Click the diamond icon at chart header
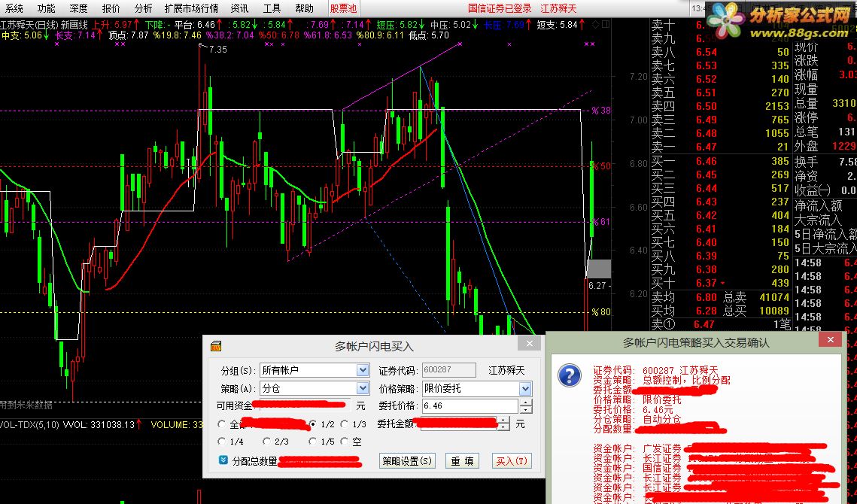The image size is (857, 504). pos(597,24)
